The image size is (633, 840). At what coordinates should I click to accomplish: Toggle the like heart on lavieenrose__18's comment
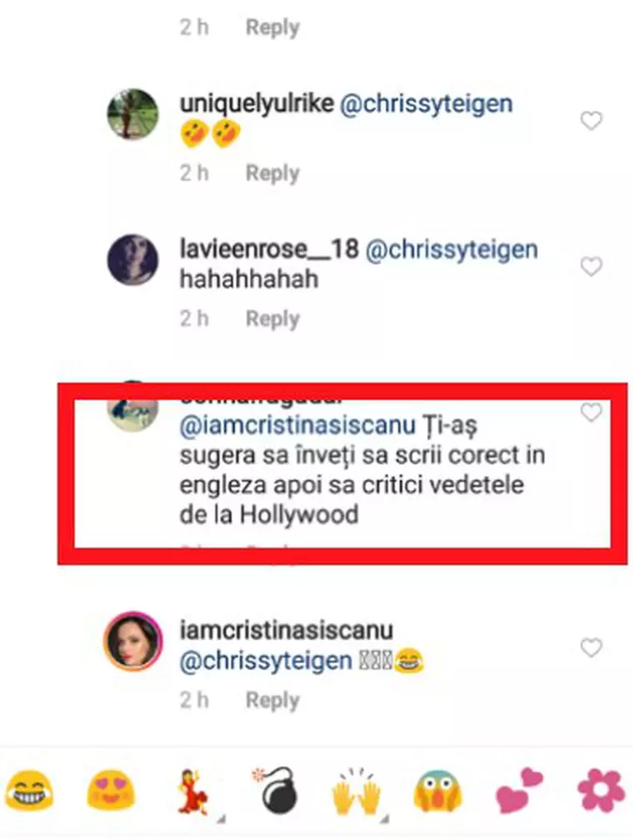[x=591, y=267]
